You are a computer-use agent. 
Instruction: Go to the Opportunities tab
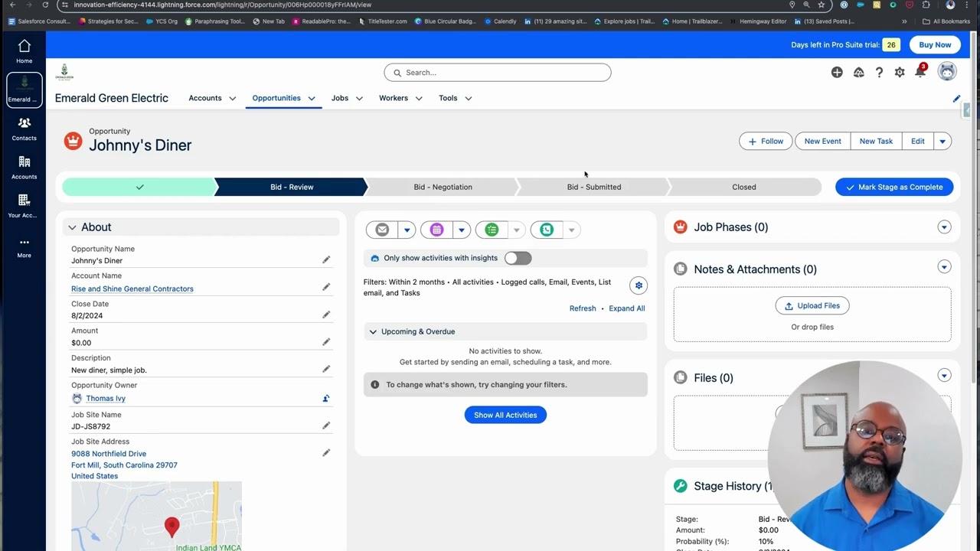coord(276,98)
